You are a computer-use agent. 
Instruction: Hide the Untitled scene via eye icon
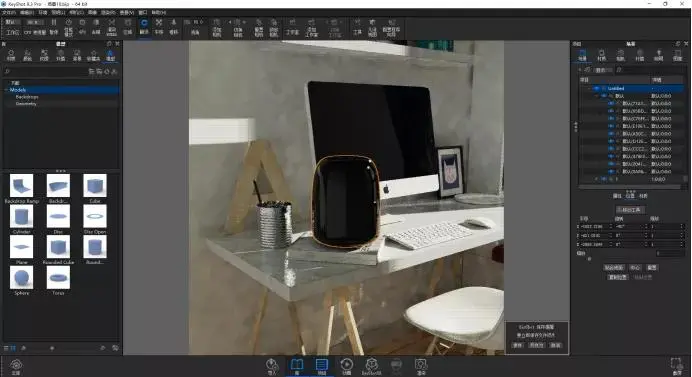click(x=597, y=88)
